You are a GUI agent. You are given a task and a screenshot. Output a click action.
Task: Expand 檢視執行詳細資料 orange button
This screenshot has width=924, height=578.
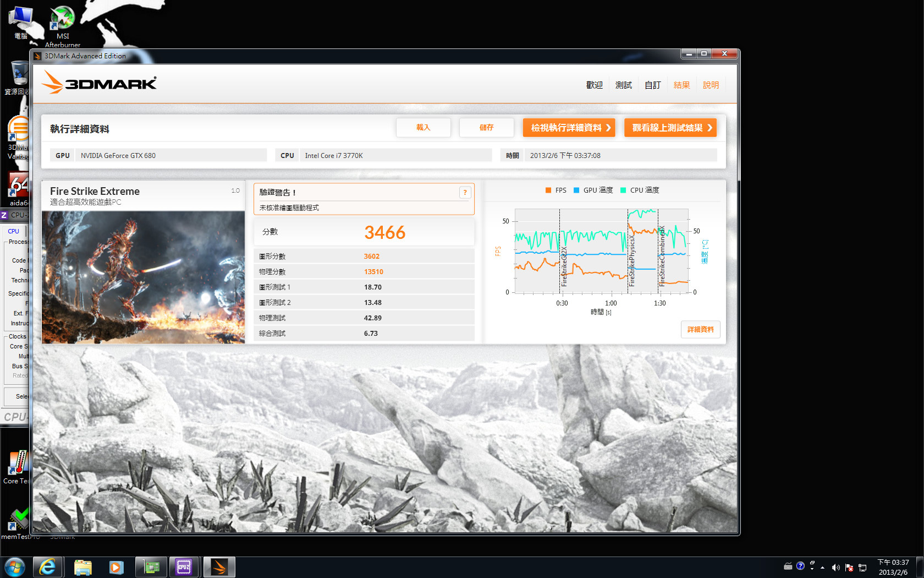569,128
